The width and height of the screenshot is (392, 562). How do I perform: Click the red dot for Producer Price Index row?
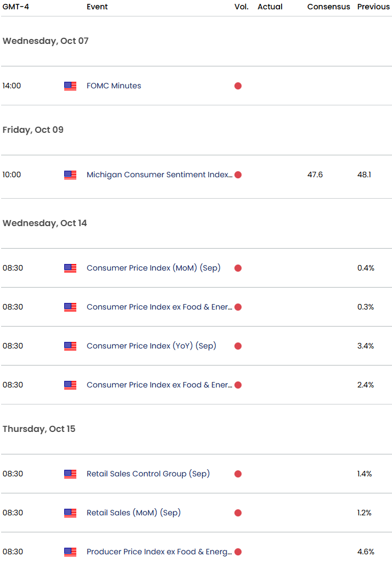[x=238, y=552]
